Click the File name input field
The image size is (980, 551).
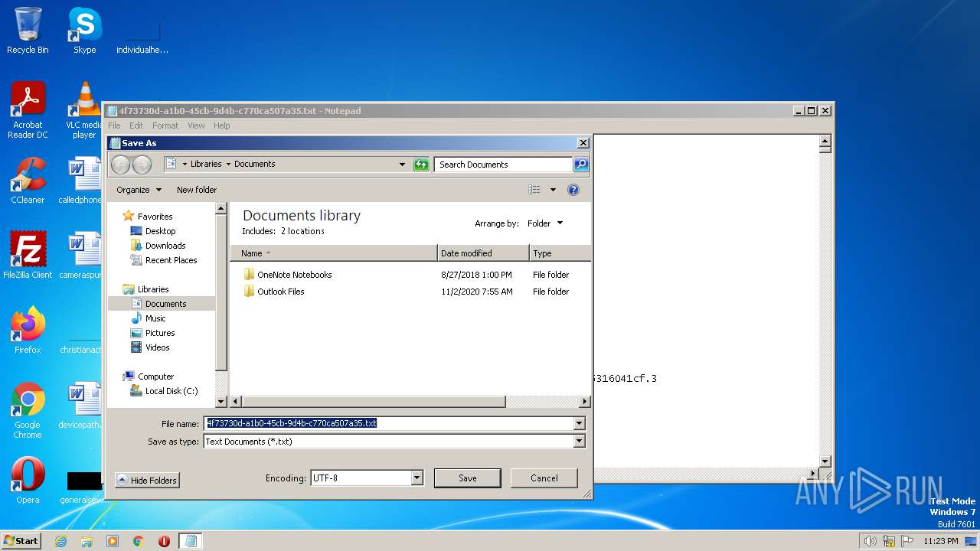[388, 423]
